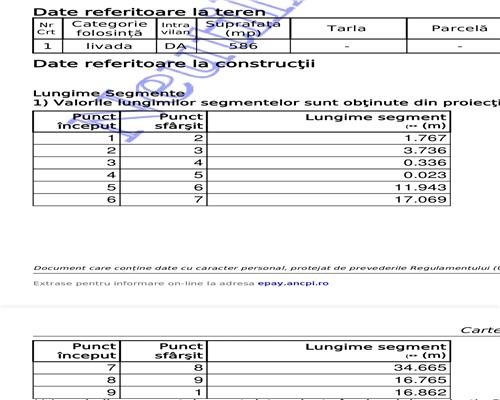Select the surface value 586
500x400 pixels.
coord(243,46)
